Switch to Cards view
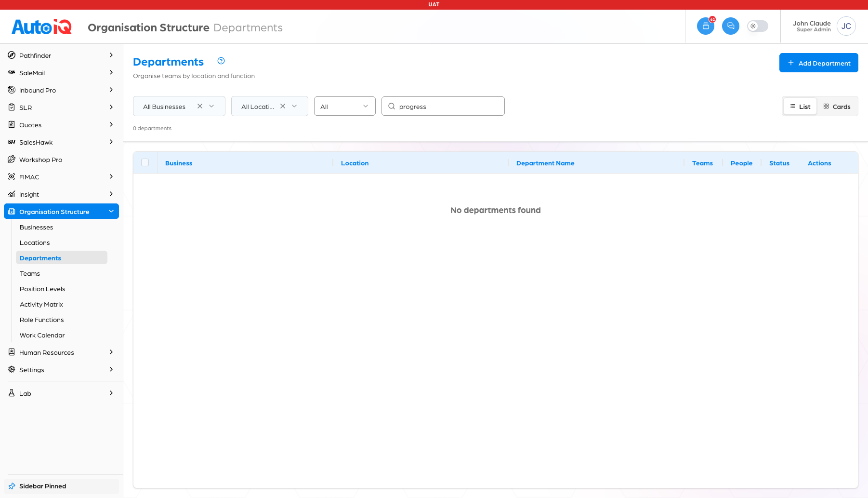Screen dimensions: 868x498 pyautogui.click(x=837, y=107)
